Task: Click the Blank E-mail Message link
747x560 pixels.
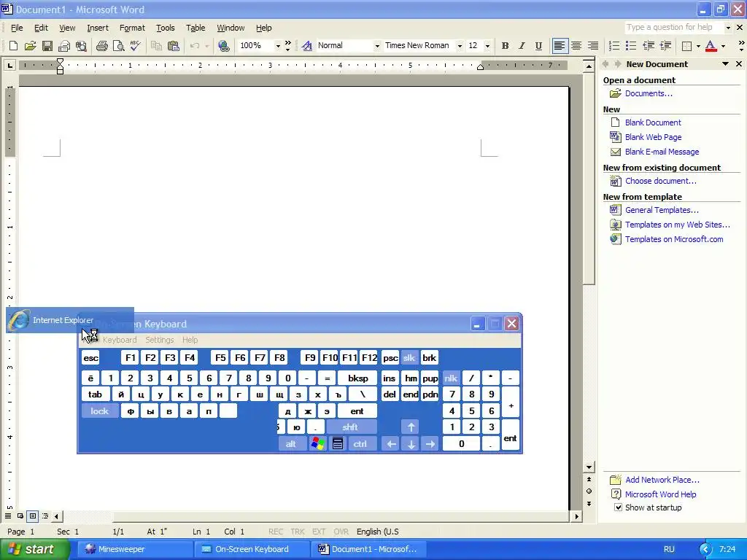Action: (662, 152)
